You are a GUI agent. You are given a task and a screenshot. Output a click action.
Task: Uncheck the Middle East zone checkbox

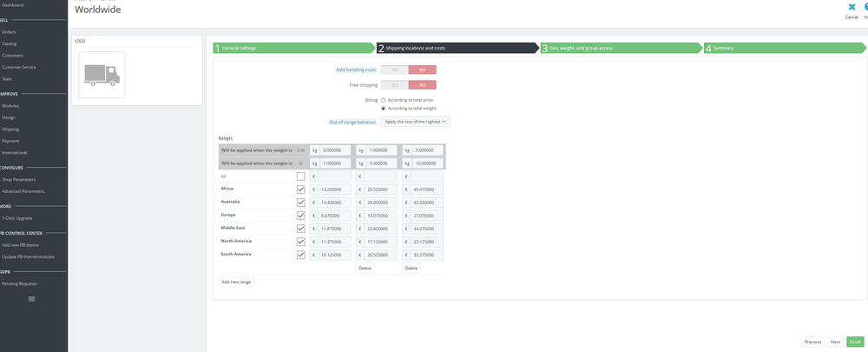[x=300, y=229]
